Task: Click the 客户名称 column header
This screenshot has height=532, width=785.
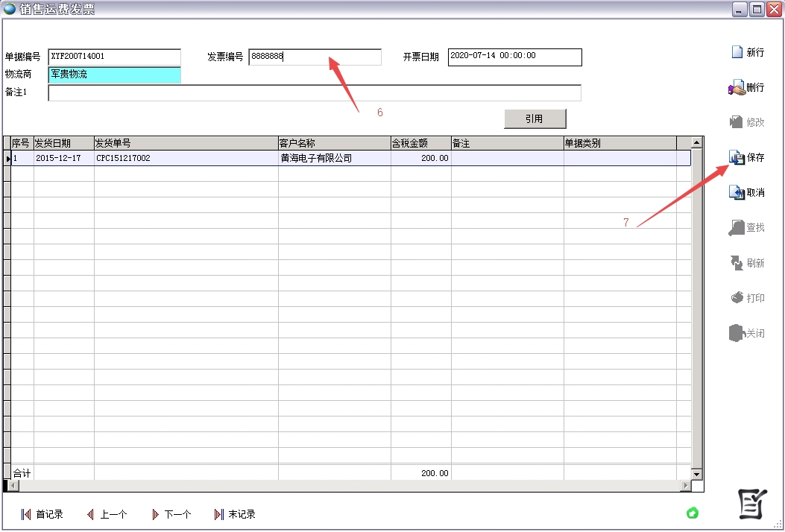Action: [334, 143]
